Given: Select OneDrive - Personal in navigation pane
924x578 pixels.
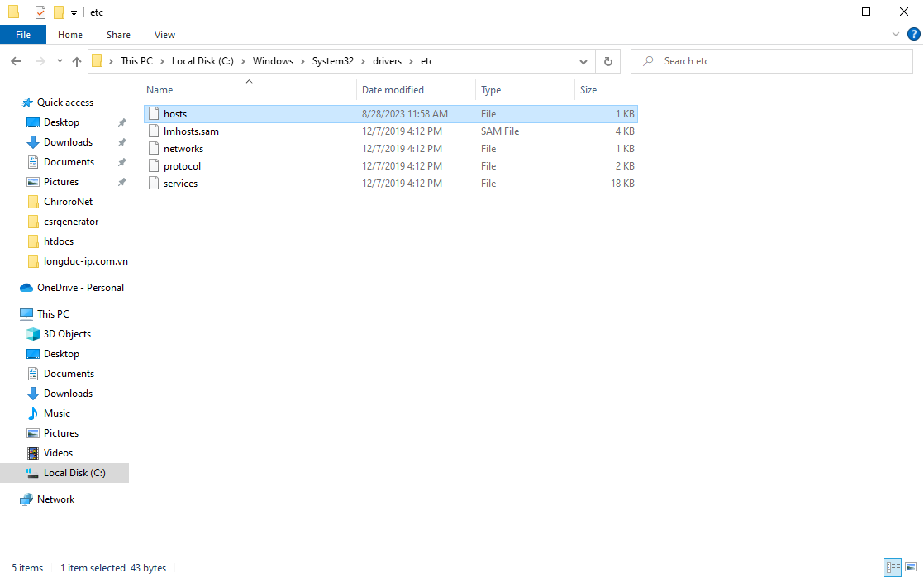Looking at the screenshot, I should [80, 288].
